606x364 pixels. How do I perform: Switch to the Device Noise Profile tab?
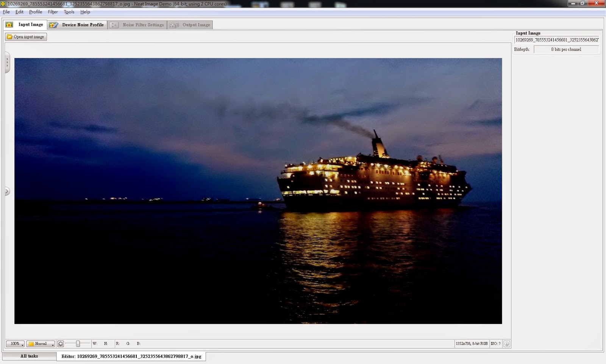pos(77,25)
